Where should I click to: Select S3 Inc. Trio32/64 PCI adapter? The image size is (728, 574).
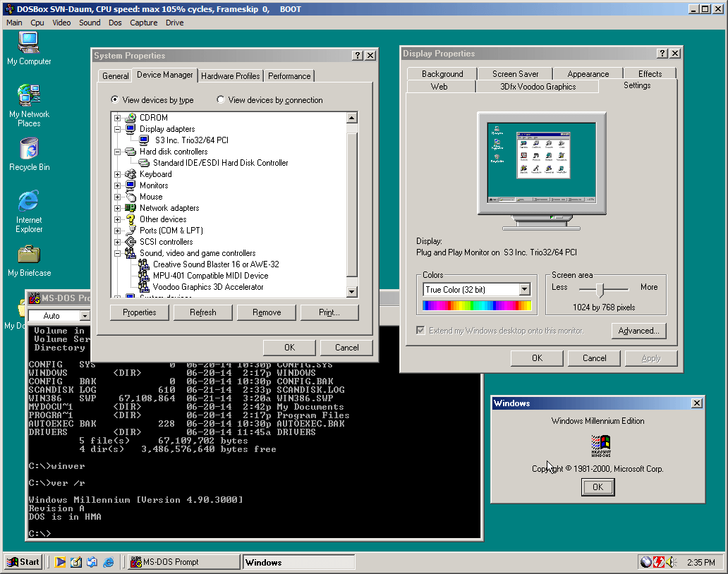(191, 140)
